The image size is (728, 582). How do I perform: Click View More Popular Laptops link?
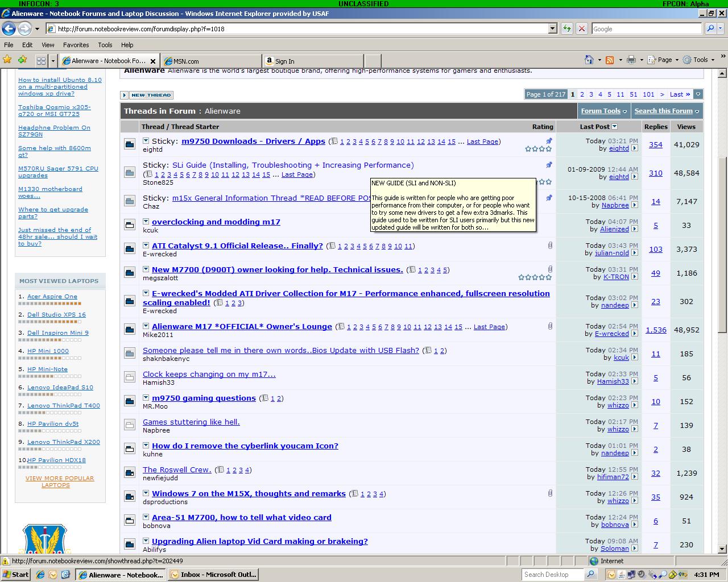60,481
